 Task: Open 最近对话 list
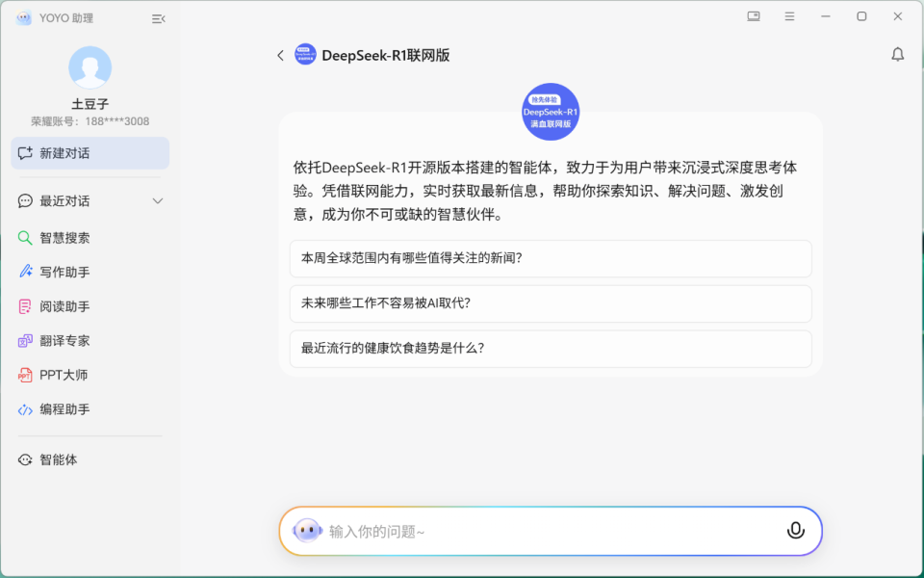(x=90, y=201)
